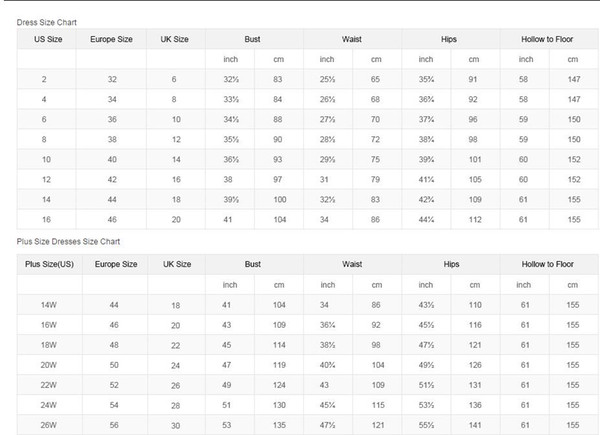Viewport: 600px width, 435px height.
Task: Click the 112 cm hips value for size 16
Action: click(475, 220)
